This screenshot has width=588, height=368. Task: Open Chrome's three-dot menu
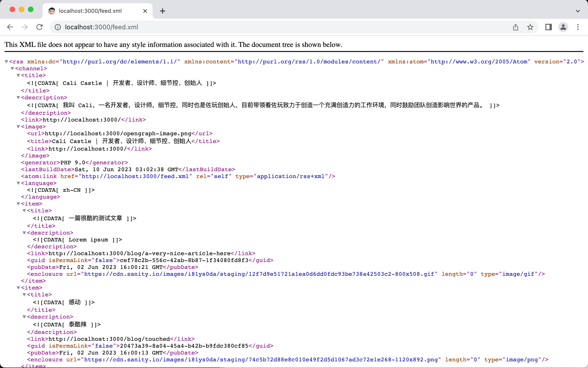pyautogui.click(x=577, y=27)
